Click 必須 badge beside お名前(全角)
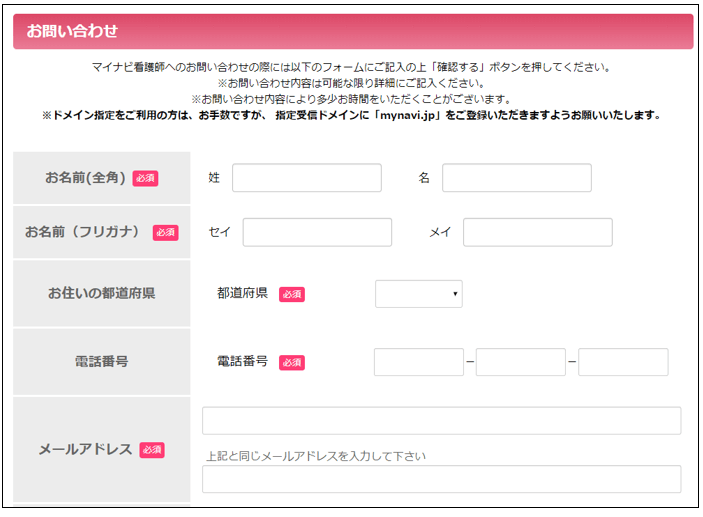This screenshot has width=703, height=517. coord(146,179)
